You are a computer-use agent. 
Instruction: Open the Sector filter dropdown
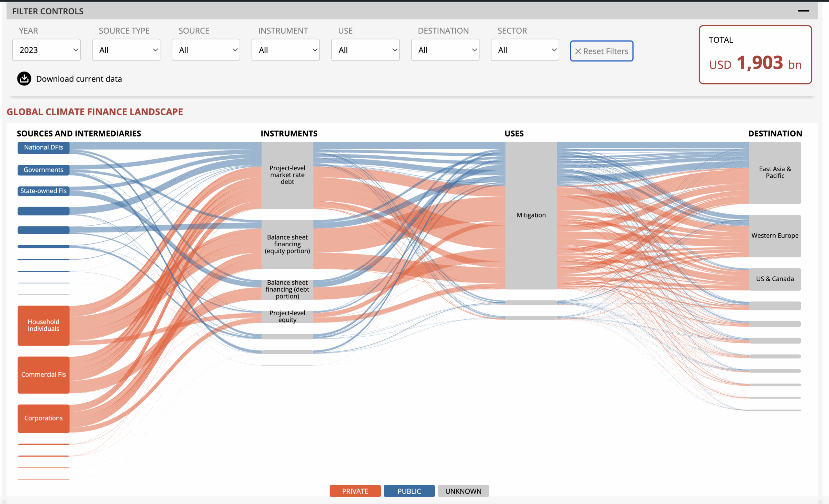pos(525,50)
